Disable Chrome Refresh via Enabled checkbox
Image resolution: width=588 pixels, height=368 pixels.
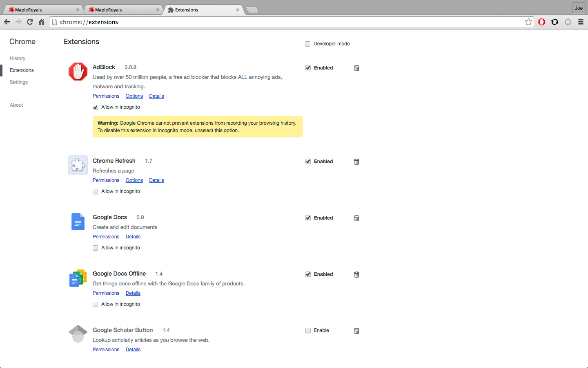[308, 162]
